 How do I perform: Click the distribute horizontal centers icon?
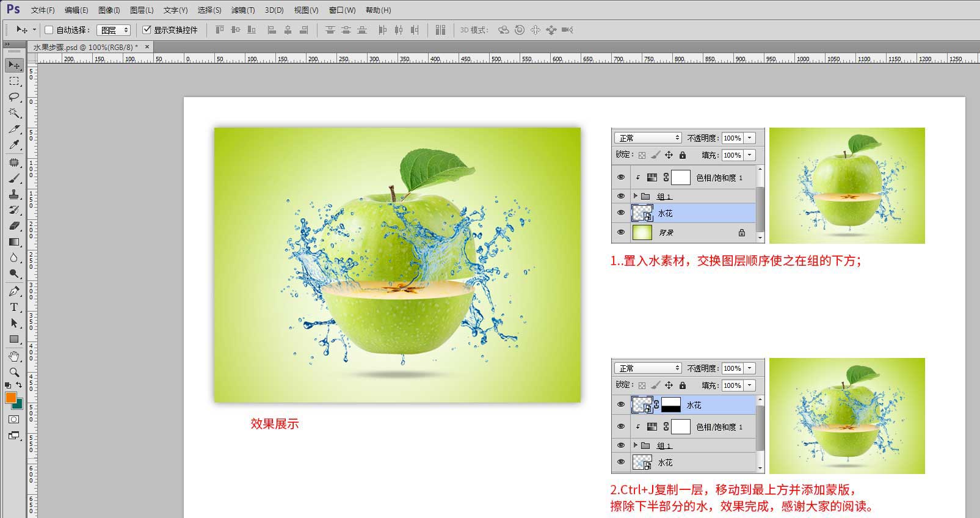tap(399, 30)
